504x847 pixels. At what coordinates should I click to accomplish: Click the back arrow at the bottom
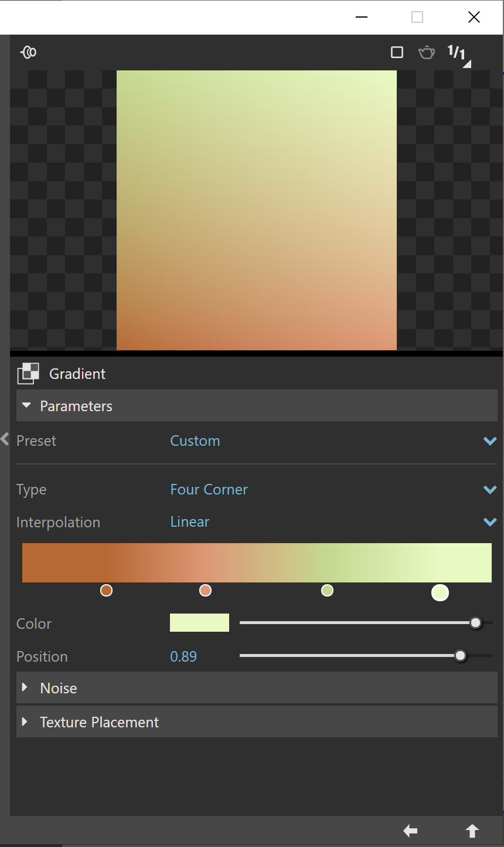click(410, 831)
